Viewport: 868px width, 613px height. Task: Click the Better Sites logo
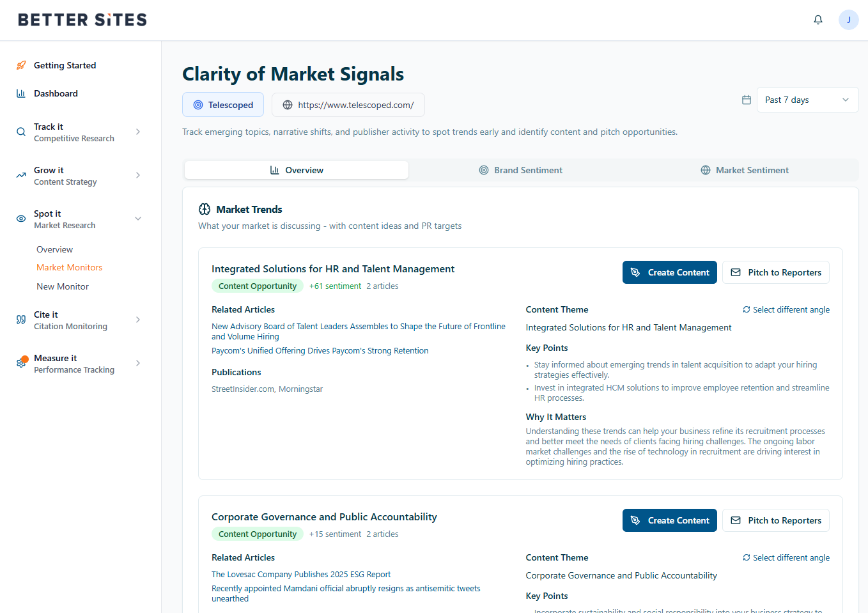pyautogui.click(x=82, y=20)
